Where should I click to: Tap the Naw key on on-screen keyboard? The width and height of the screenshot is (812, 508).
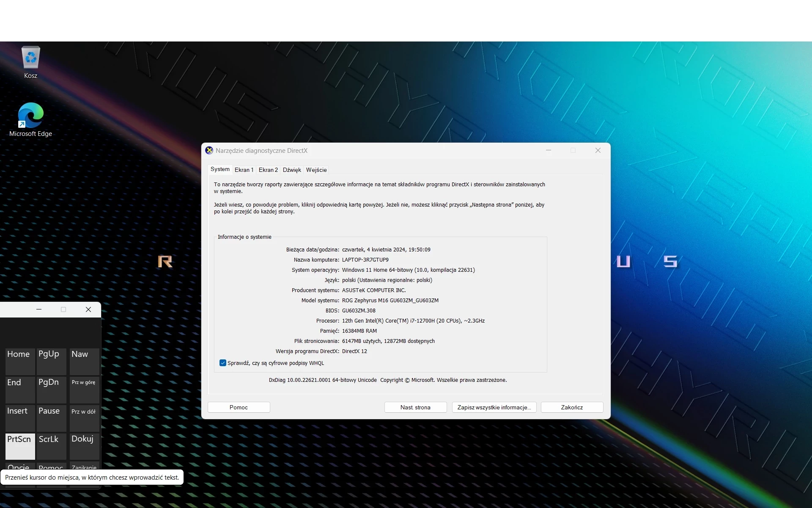[x=84, y=361]
